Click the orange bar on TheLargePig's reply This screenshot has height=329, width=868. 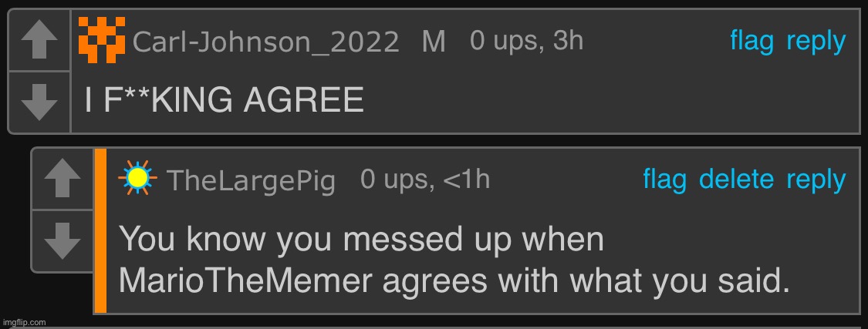click(100, 230)
